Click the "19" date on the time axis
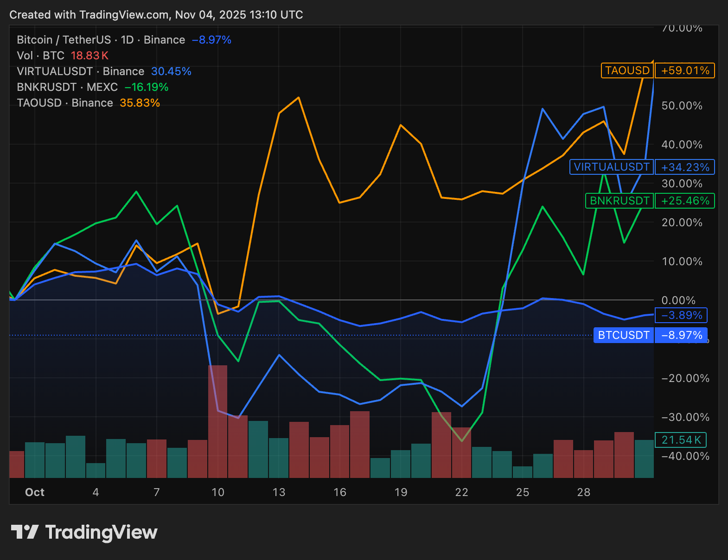The width and height of the screenshot is (728, 560). coord(401,492)
